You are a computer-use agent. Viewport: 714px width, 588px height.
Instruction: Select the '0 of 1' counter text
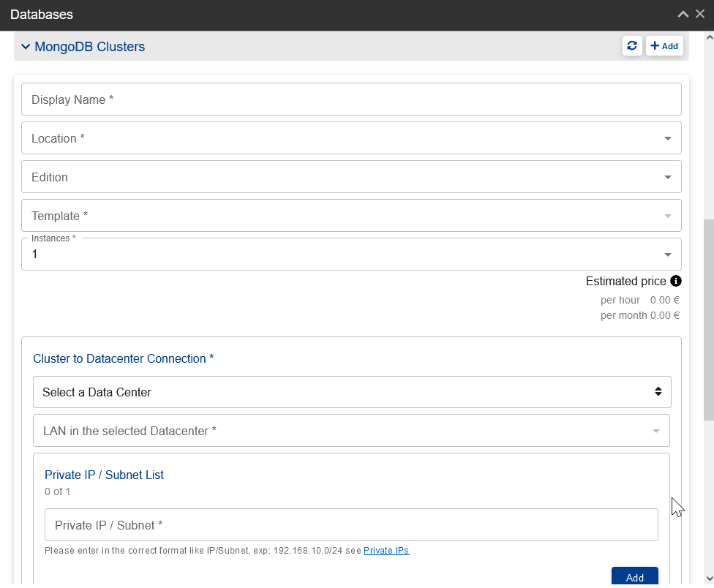pos(57,491)
